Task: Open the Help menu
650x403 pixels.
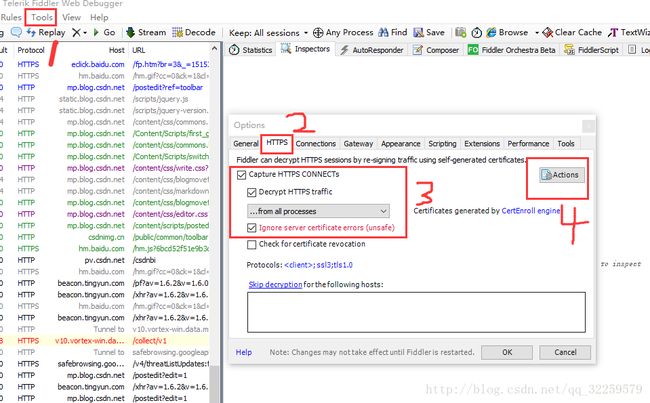Action: pyautogui.click(x=99, y=17)
